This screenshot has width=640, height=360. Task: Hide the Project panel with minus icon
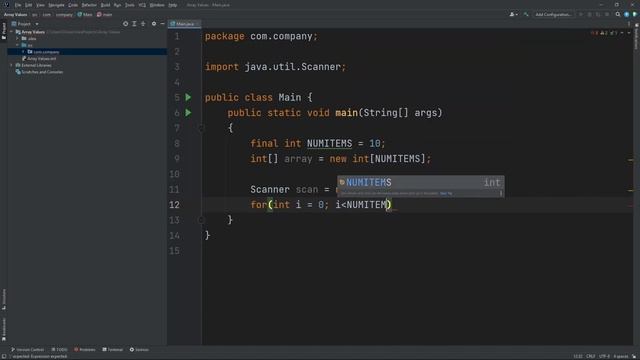click(x=162, y=24)
